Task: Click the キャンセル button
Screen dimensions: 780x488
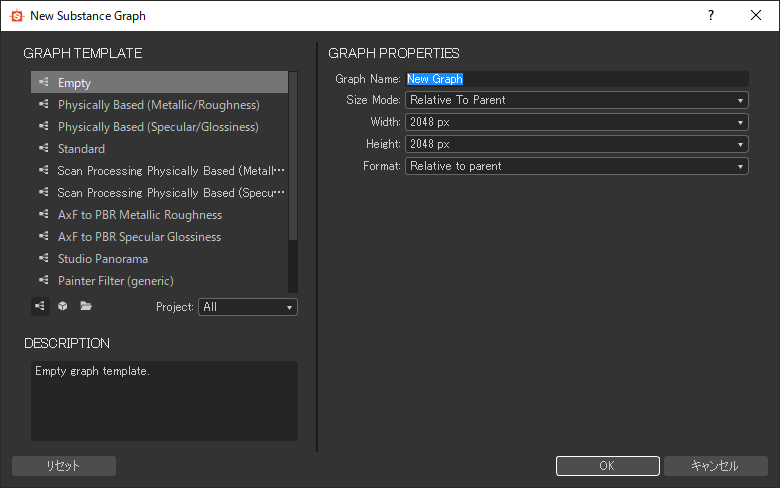Action: [715, 466]
